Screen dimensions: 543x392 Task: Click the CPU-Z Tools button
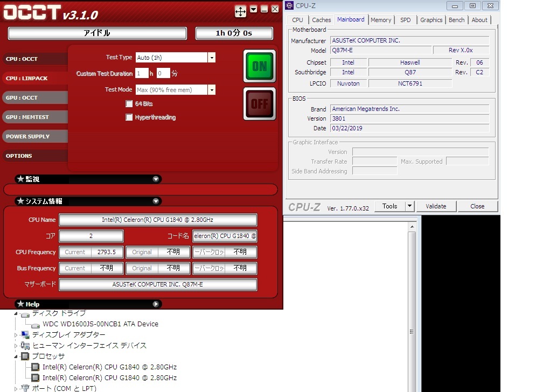(389, 206)
